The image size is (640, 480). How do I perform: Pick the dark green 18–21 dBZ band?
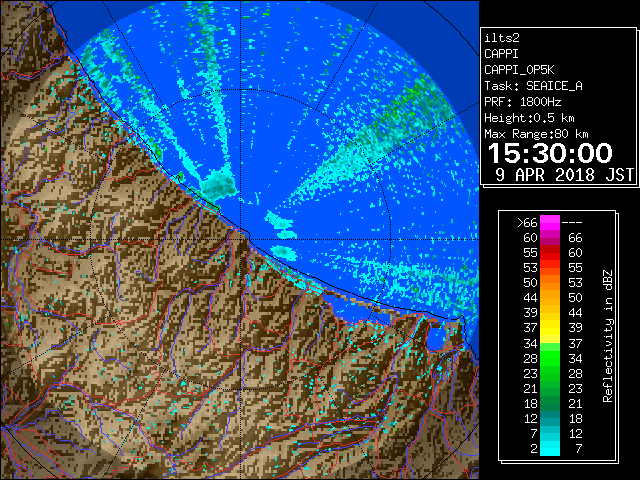(550, 403)
